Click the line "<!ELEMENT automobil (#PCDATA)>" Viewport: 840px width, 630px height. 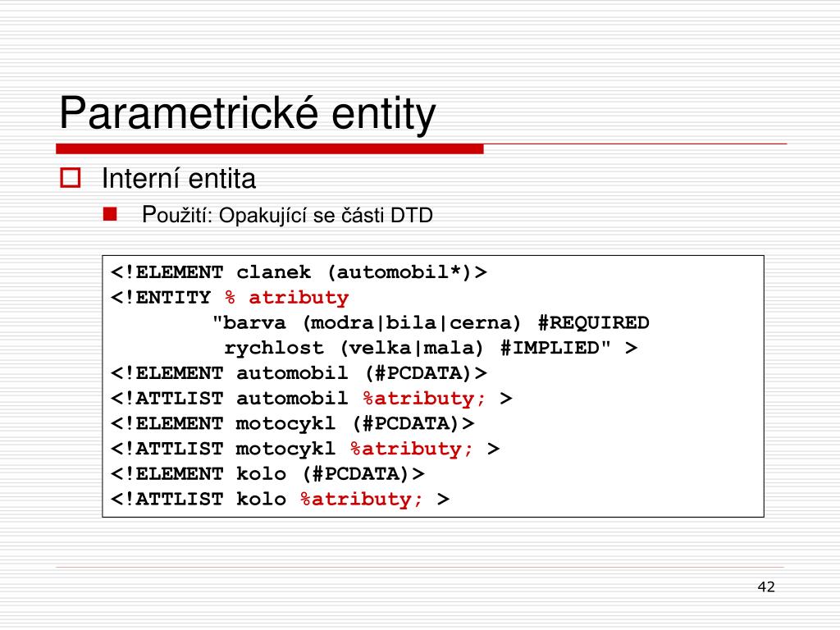click(299, 373)
